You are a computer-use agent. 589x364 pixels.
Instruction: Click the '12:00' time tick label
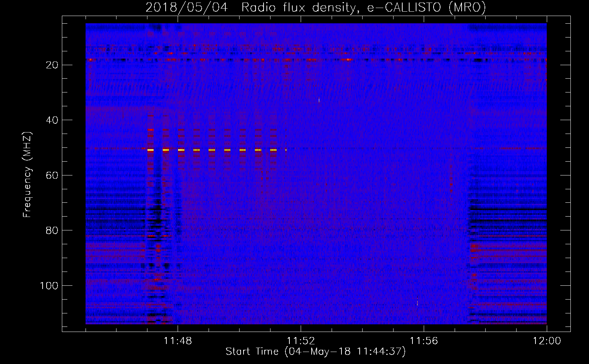[547, 341]
